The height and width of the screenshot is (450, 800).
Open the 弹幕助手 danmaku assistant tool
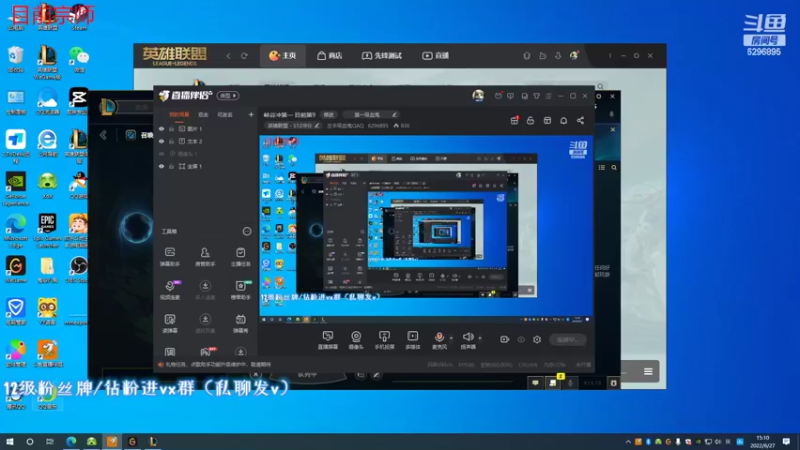point(170,257)
